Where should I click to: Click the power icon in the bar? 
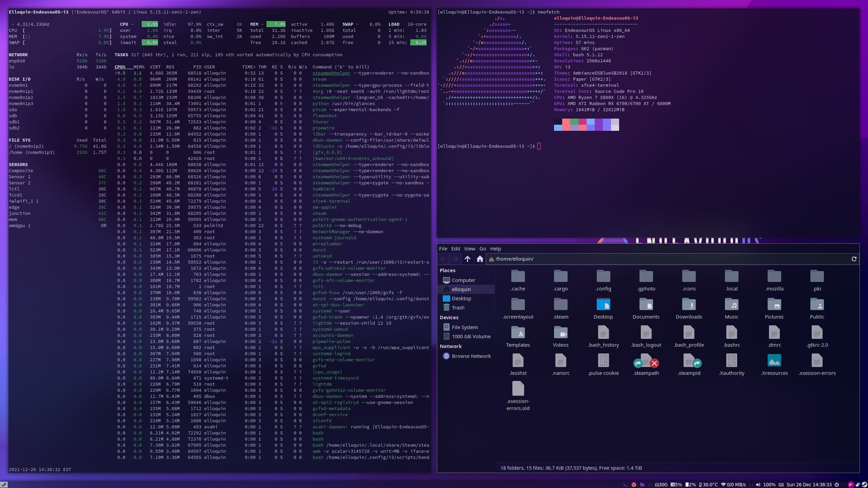(836, 484)
